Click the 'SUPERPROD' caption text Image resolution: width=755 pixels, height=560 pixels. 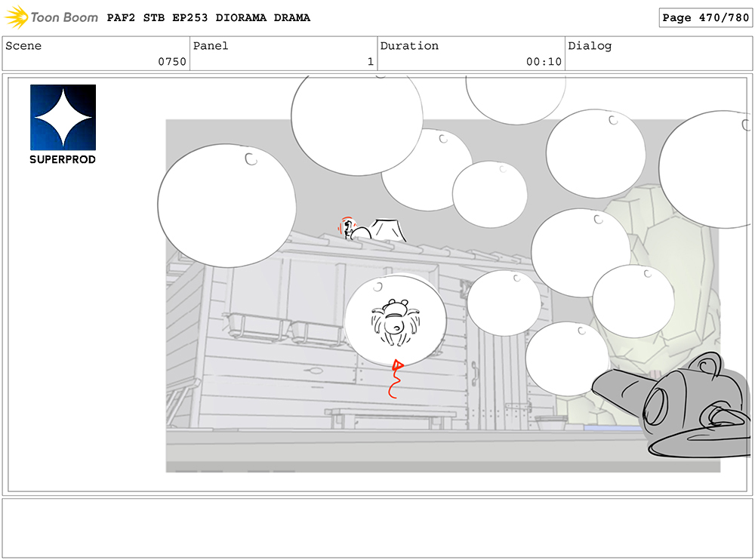pyautogui.click(x=63, y=159)
